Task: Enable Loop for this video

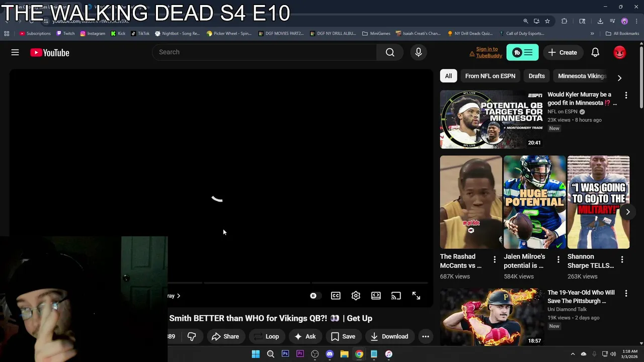Action: click(267, 336)
